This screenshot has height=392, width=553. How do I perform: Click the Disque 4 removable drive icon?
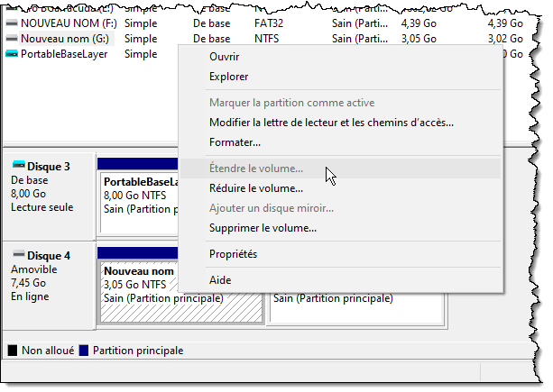pyautogui.click(x=18, y=256)
